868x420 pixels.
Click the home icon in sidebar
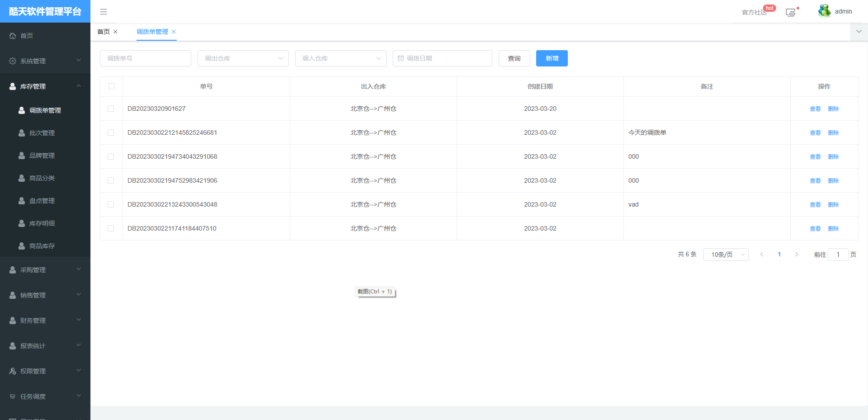13,36
